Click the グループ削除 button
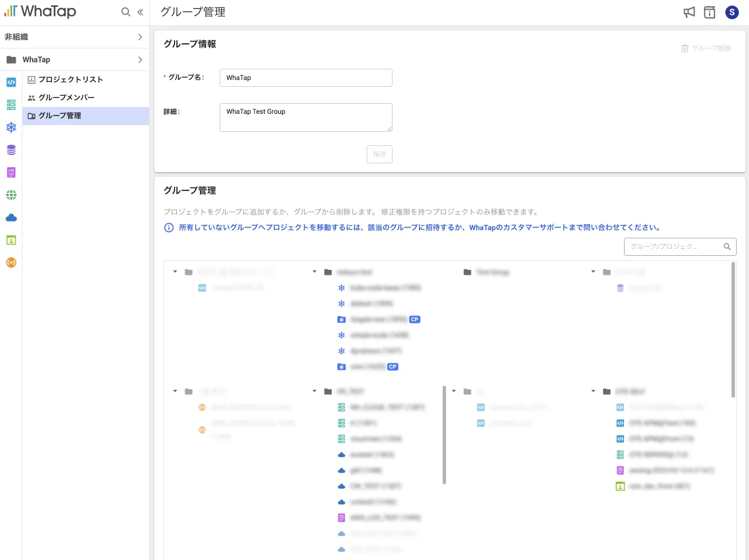The width and height of the screenshot is (749, 560). point(706,48)
